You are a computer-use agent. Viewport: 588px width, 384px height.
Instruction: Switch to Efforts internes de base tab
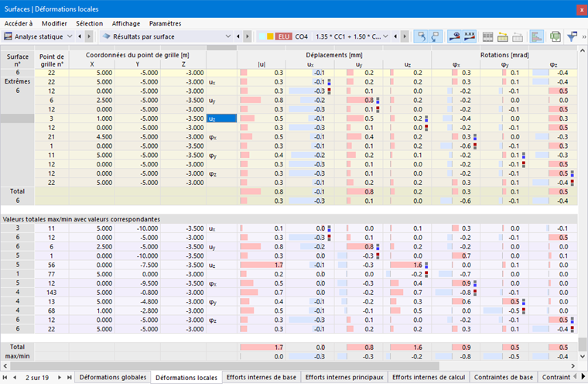click(262, 377)
